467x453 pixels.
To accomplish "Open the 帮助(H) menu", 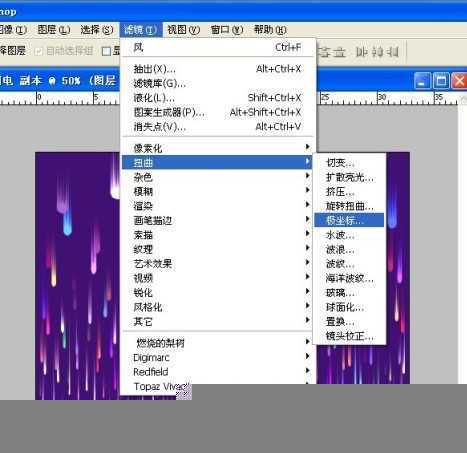I will 270,30.
